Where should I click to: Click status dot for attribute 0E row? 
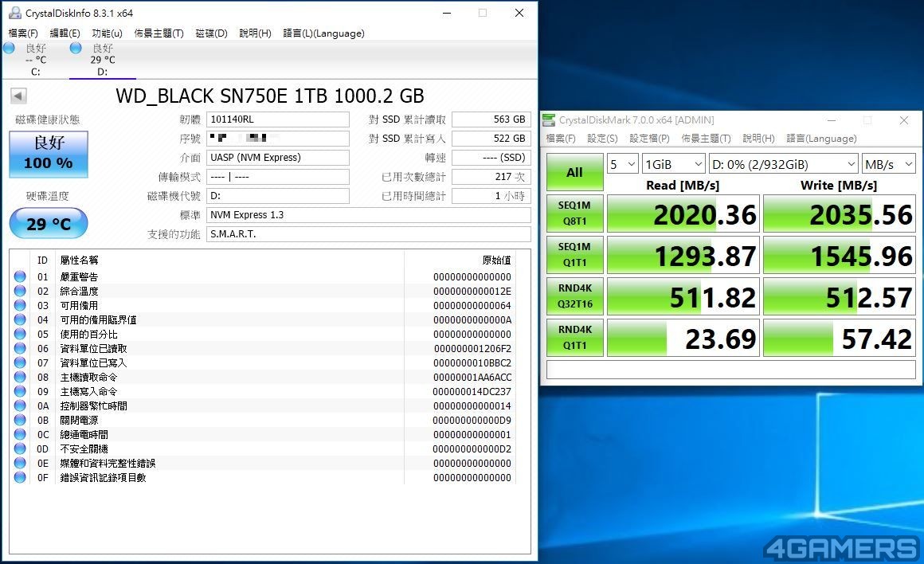pos(20,463)
